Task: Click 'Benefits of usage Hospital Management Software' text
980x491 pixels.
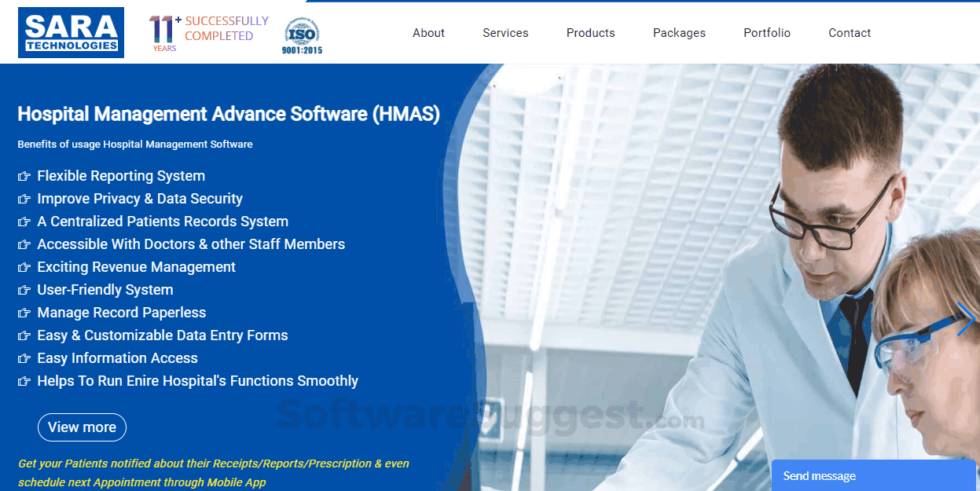Action: [x=135, y=145]
